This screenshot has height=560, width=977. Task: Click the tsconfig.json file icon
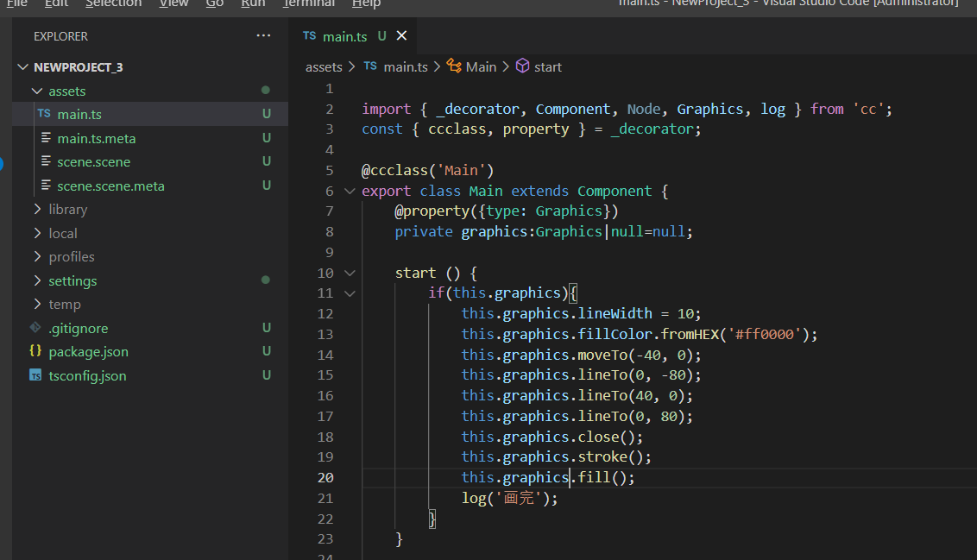(35, 376)
